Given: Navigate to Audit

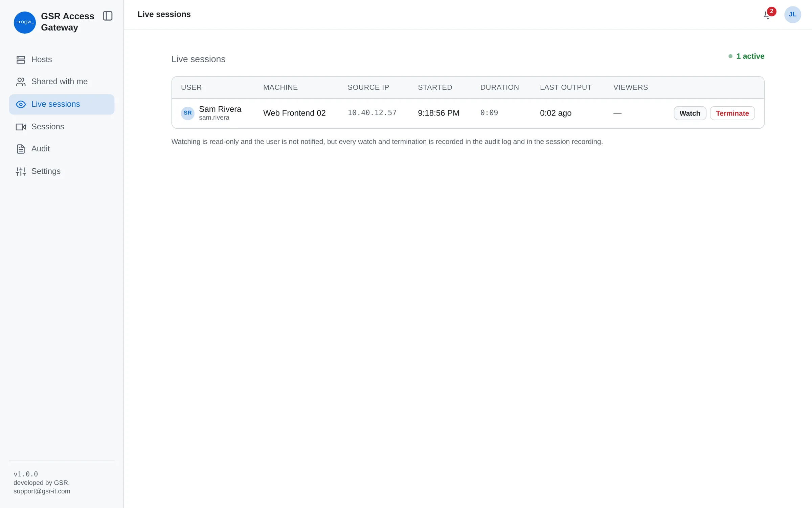Looking at the screenshot, I should pos(62,149).
